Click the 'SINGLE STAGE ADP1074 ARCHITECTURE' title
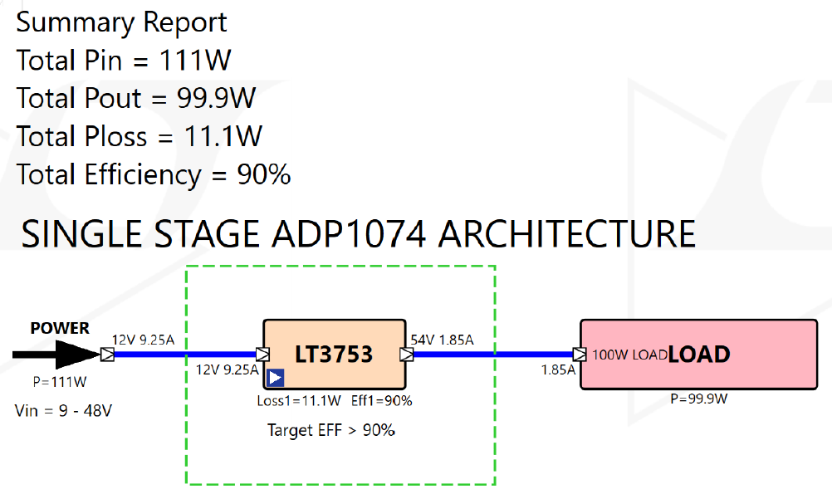Viewport: 832px width, 504px height. pos(358,234)
